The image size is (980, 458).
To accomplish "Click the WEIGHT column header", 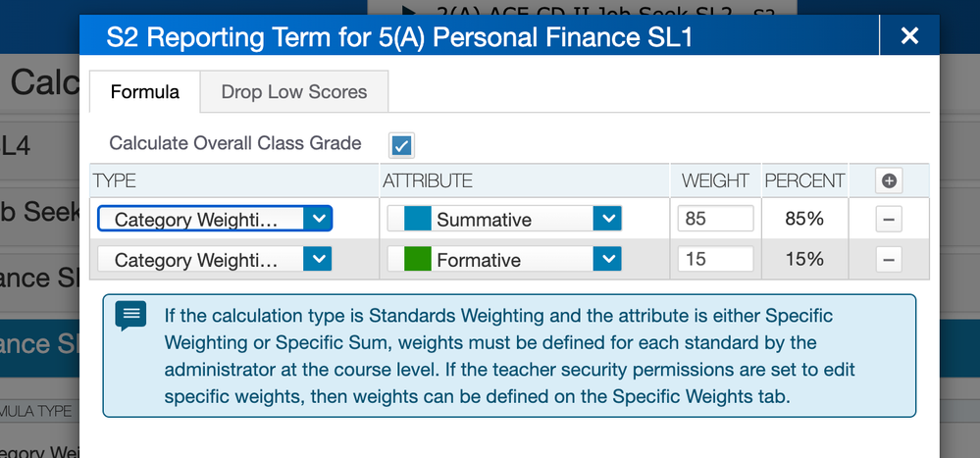I will point(715,180).
